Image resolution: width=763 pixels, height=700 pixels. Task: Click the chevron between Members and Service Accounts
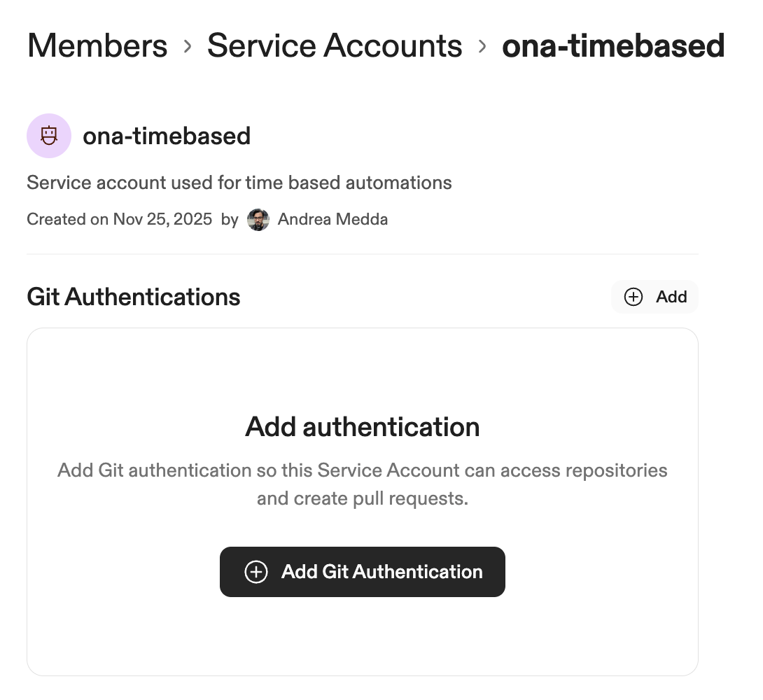[x=187, y=45]
